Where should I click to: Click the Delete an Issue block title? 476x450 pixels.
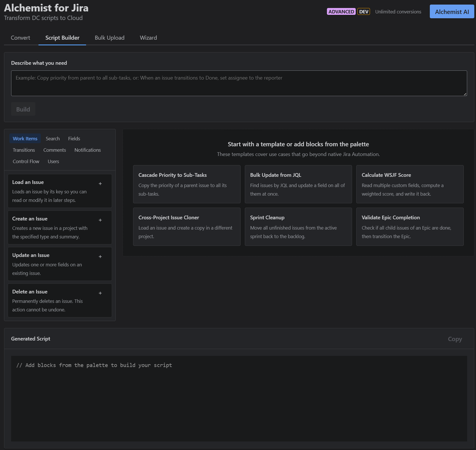[30, 291]
